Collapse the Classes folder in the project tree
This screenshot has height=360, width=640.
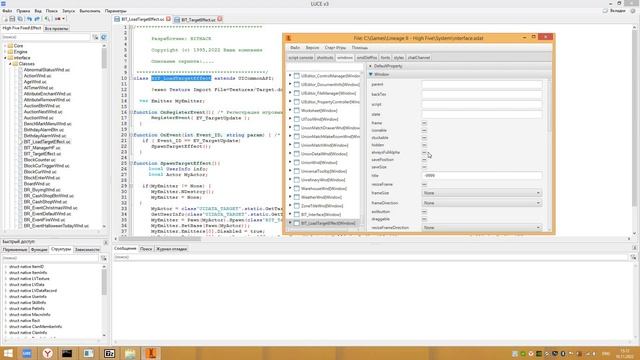10,64
